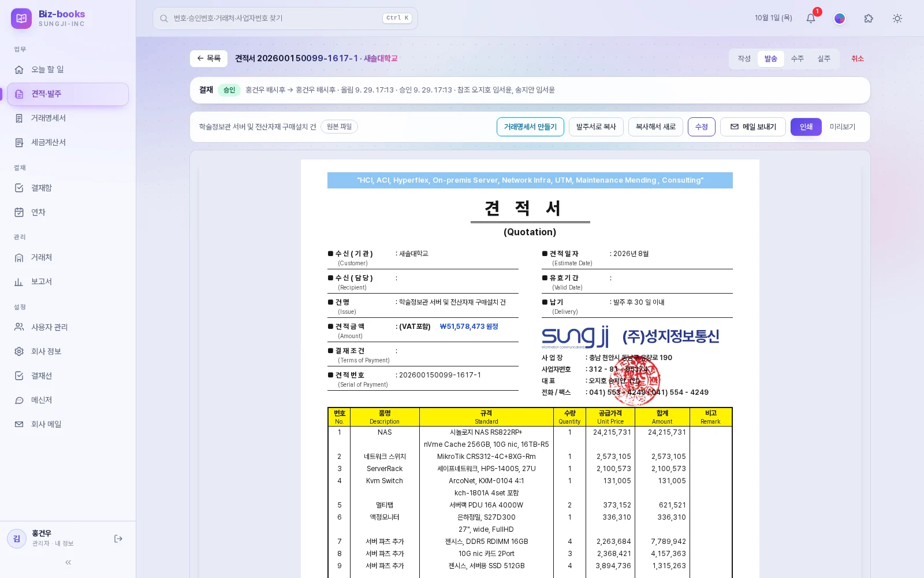
Task: Click the purple 인쇄 button
Action: [806, 127]
